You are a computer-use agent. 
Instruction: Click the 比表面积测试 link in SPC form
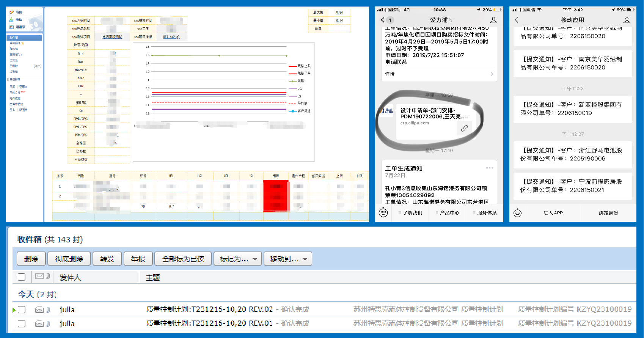point(112,37)
